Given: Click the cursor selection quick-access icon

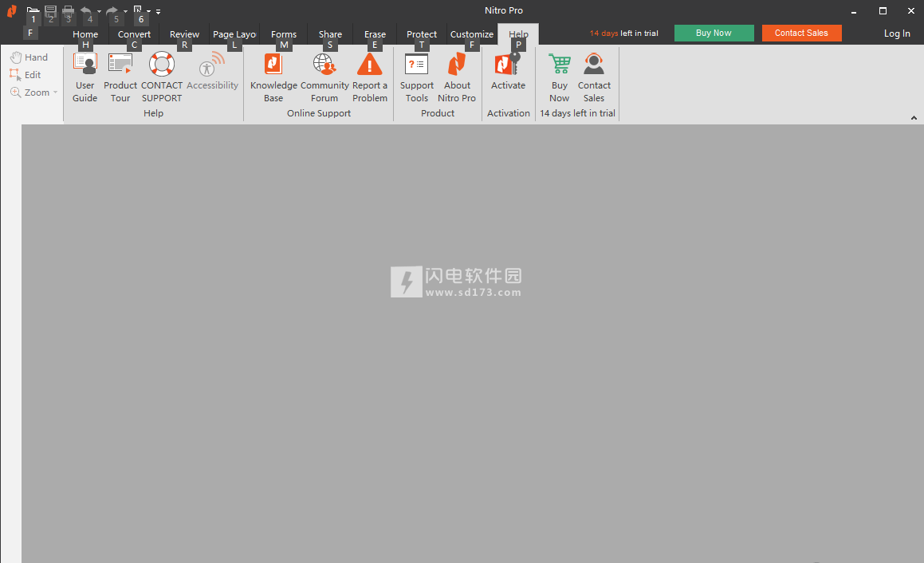Looking at the screenshot, I should [138, 10].
